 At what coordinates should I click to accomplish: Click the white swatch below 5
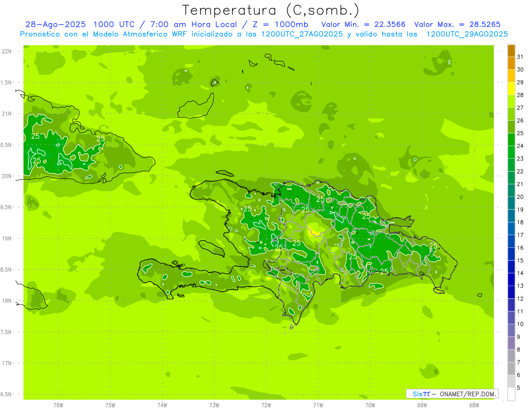click(511, 394)
